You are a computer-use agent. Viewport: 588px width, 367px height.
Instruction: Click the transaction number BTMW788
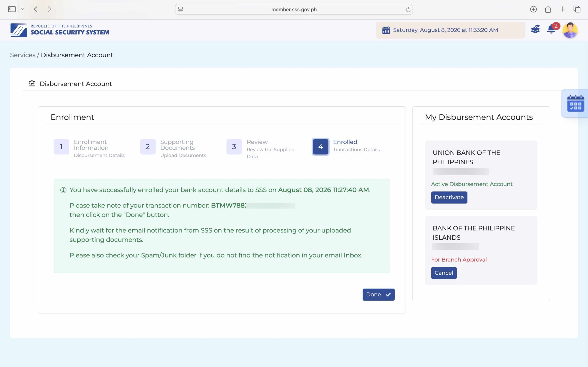[228, 205]
